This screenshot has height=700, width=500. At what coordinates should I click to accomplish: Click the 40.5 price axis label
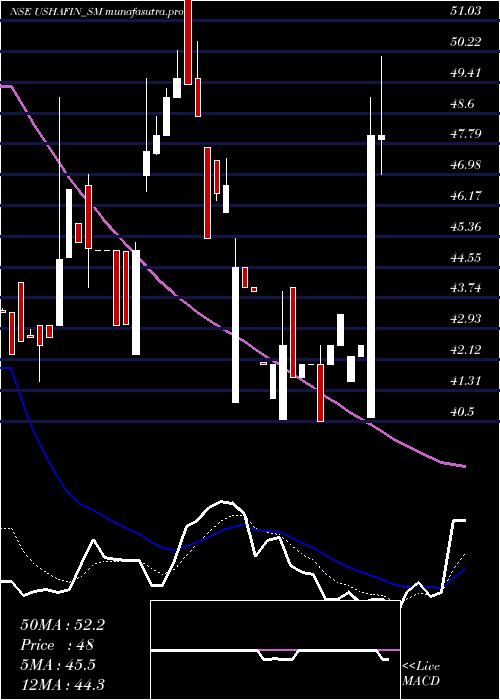[462, 412]
